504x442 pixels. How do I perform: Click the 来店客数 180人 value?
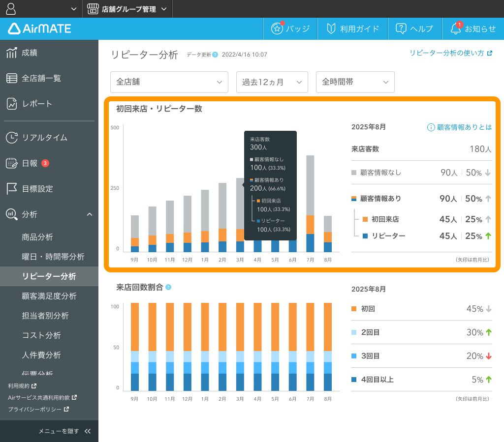(x=480, y=149)
